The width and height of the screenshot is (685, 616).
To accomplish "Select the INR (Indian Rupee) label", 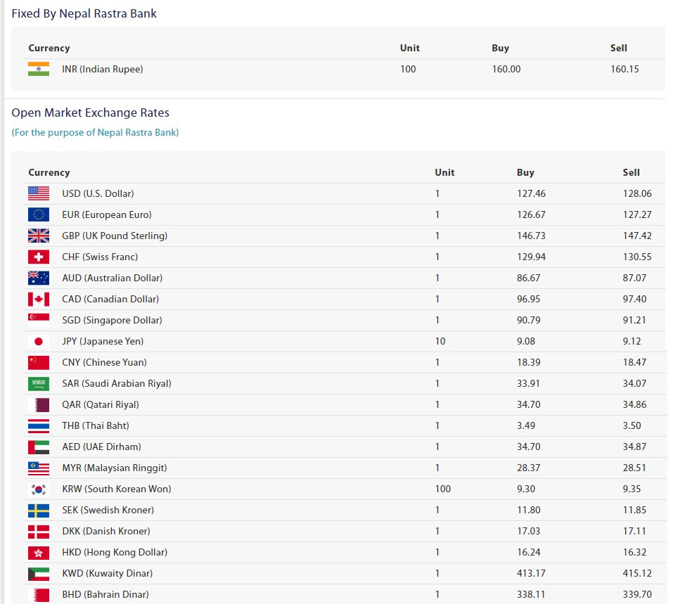I will click(103, 69).
